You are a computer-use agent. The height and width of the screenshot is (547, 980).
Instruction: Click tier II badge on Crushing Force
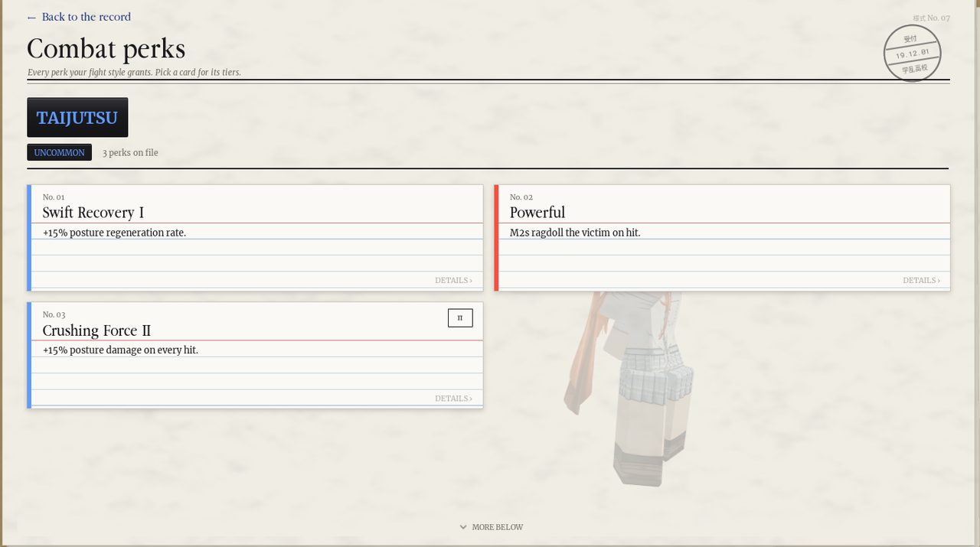(x=460, y=317)
